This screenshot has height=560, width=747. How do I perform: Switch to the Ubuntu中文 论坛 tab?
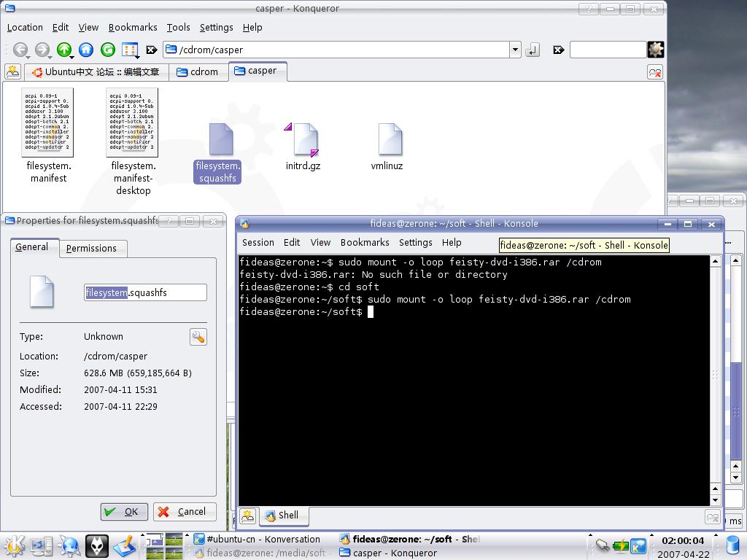coord(97,72)
